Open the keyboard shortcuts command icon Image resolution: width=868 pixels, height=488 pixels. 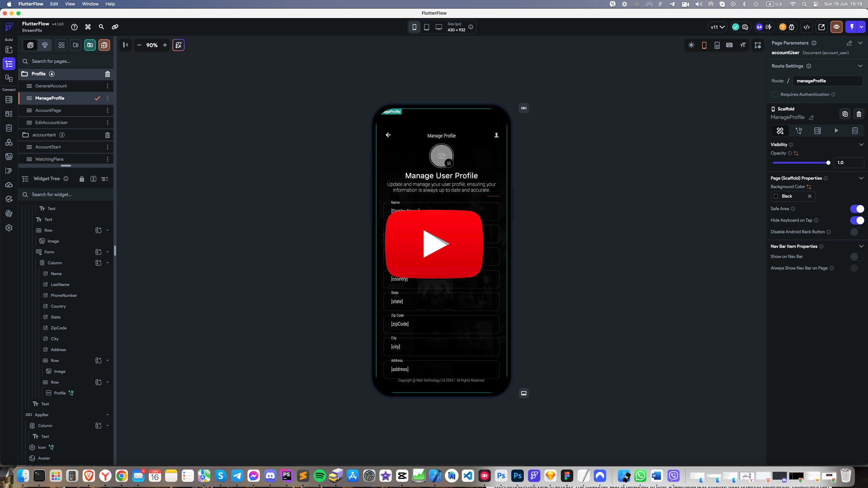[x=88, y=27]
